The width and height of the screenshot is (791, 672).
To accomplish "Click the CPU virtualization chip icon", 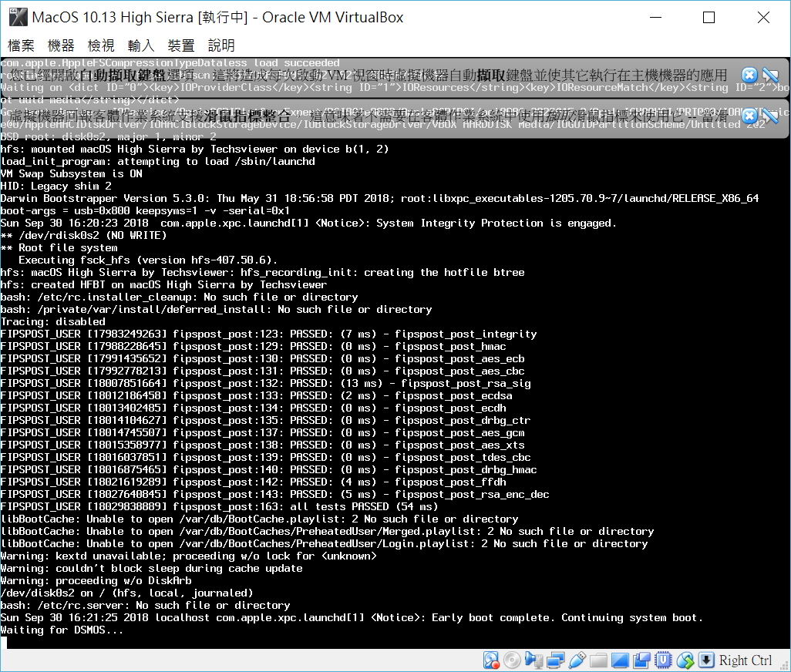I will [x=663, y=660].
